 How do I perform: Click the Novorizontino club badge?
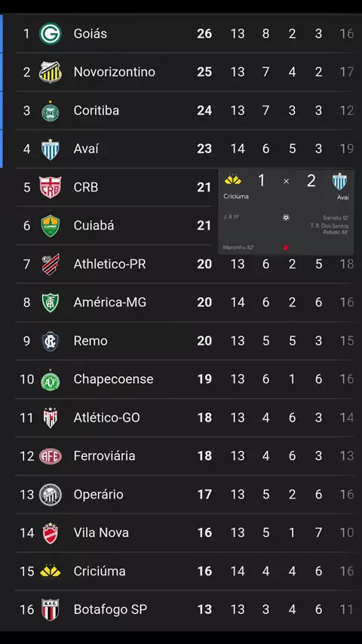pos(50,72)
